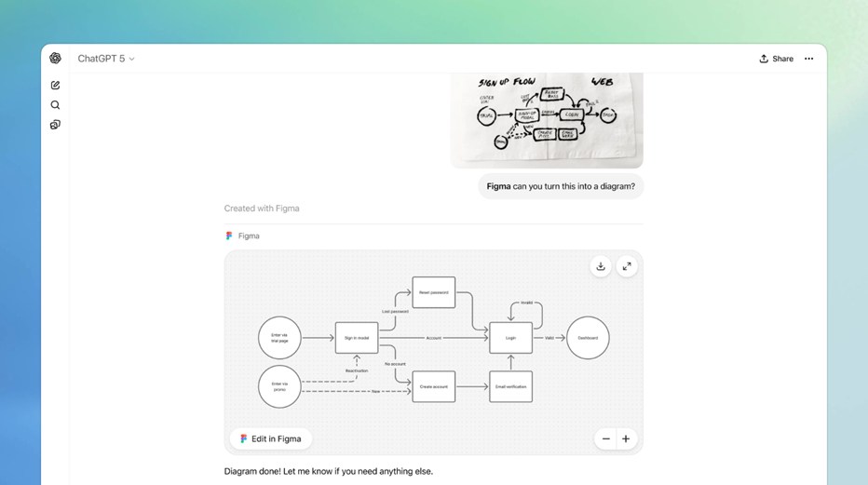The height and width of the screenshot is (485, 868).
Task: Open the three-dot more options menu
Action: pos(808,59)
